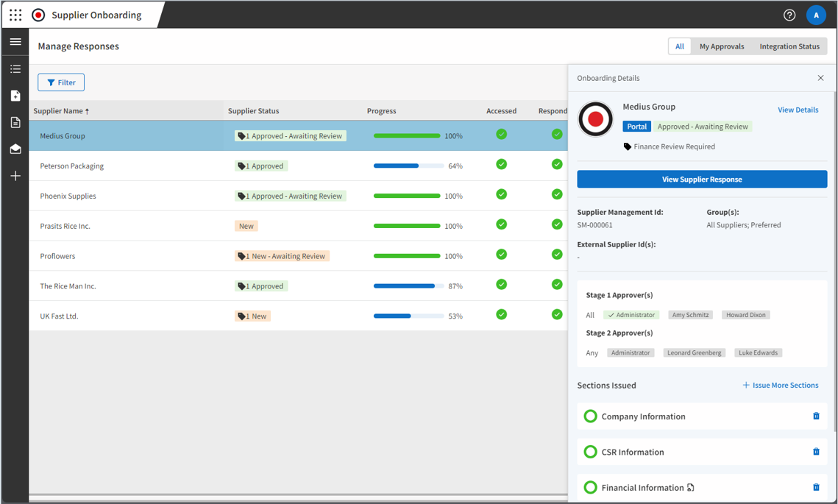Click the plus icon in sidebar

[15, 176]
